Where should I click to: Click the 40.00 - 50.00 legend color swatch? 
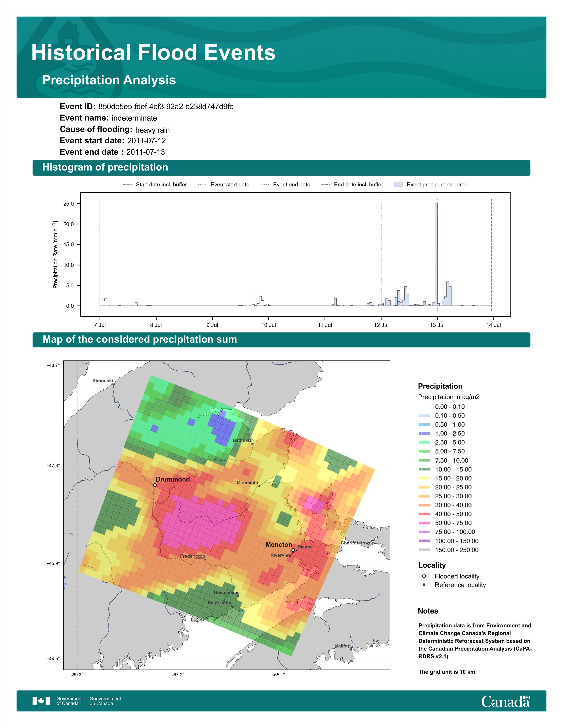[x=424, y=514]
